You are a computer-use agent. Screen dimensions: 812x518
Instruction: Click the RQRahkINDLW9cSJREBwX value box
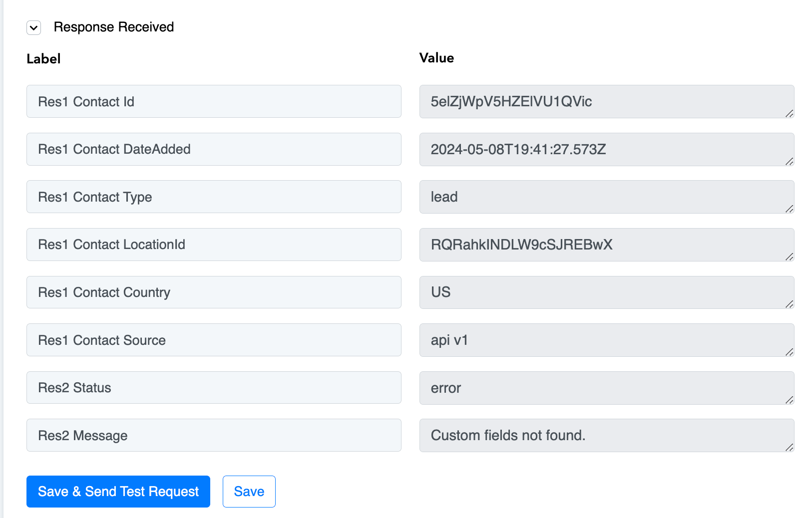point(607,245)
